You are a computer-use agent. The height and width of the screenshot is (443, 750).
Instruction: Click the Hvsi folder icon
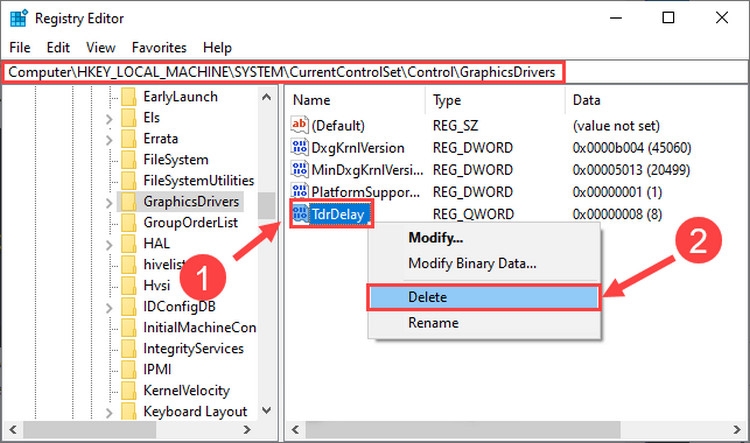coord(129,286)
